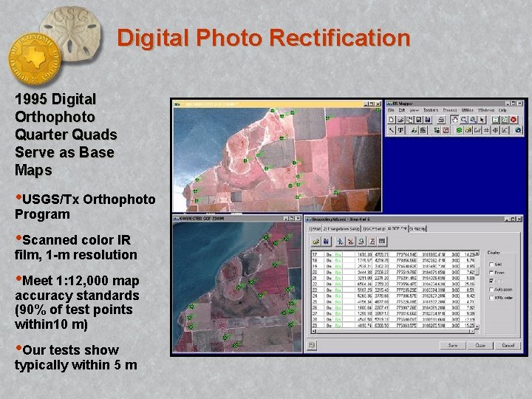Click the Open file icon in ER Mapper toolbar
This screenshot has height=399, width=532.
point(400,120)
